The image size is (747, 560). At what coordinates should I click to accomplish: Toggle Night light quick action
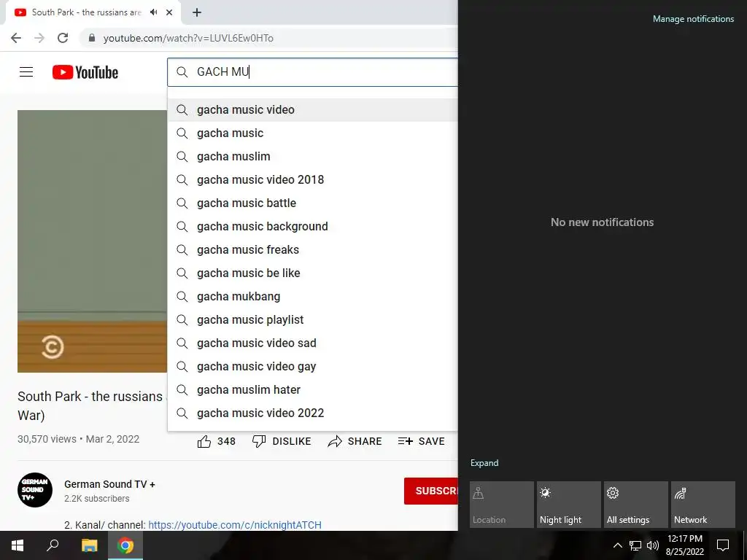pos(569,505)
